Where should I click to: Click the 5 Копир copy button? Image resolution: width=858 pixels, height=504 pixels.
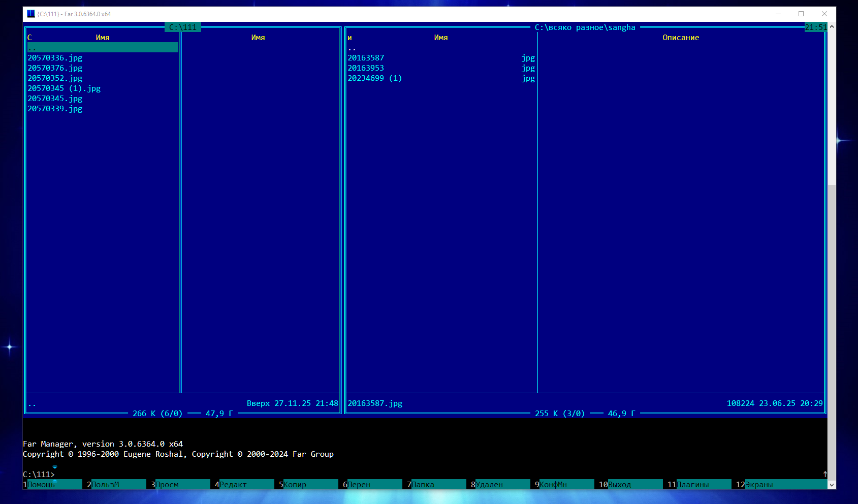pos(308,485)
